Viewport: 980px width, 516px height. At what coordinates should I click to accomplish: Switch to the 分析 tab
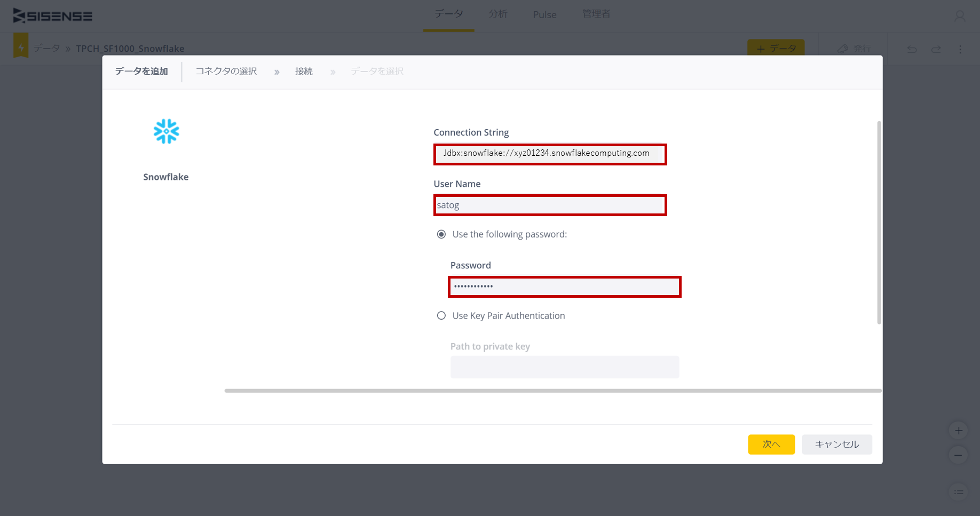point(498,14)
